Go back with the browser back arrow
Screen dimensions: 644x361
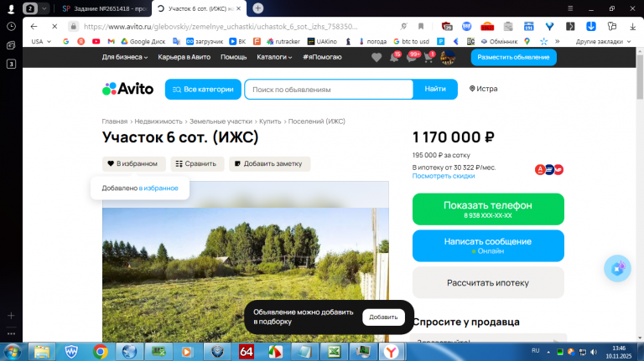pyautogui.click(x=34, y=26)
